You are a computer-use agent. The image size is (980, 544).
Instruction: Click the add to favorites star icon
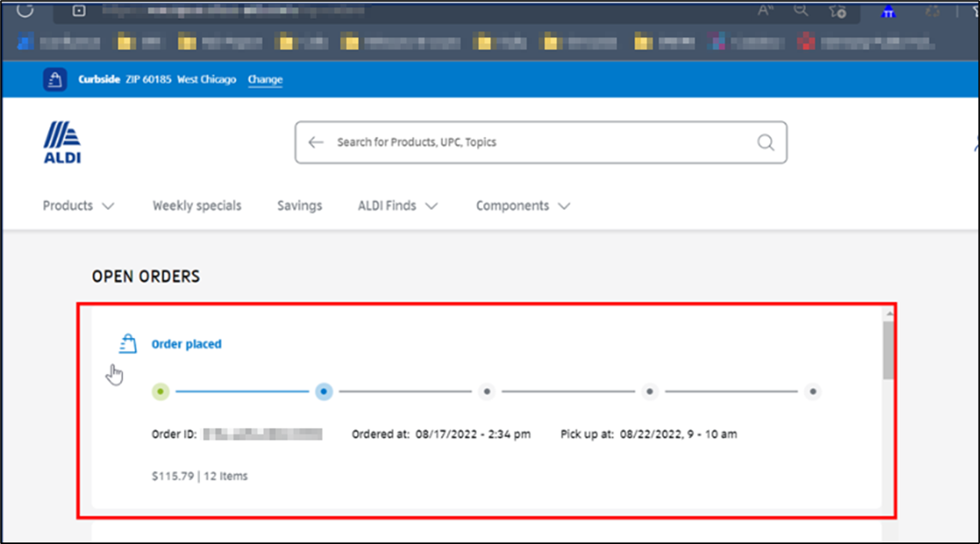[838, 11]
